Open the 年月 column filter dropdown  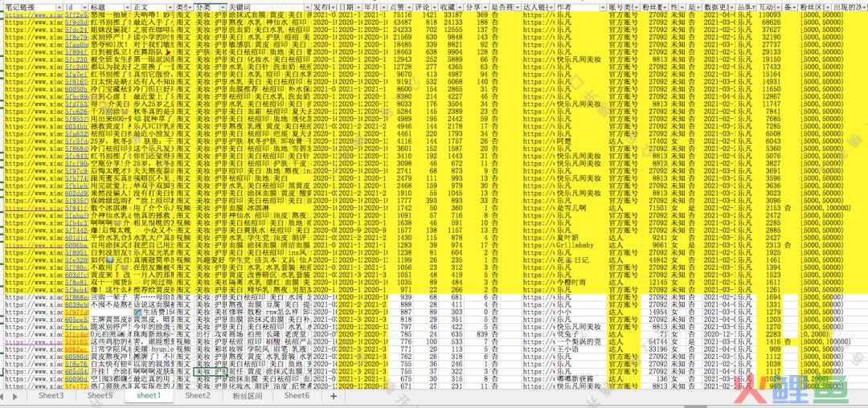coord(384,8)
